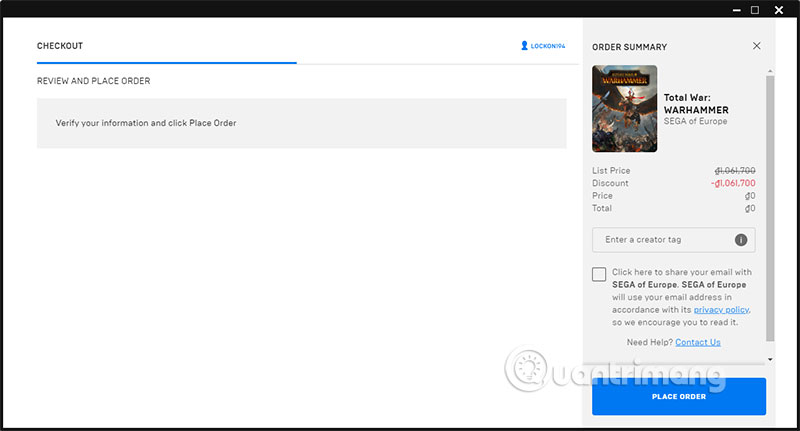Open the privacy policy link
Viewport: 800px width, 431px height.
tap(721, 310)
